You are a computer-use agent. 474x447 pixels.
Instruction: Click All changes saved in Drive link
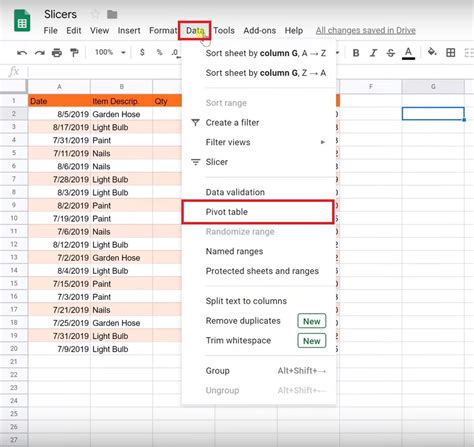click(x=366, y=31)
